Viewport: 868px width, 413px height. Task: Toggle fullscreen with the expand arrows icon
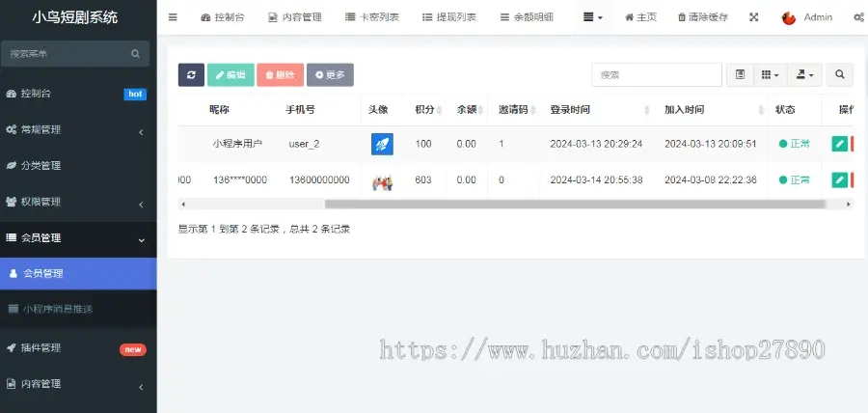(x=753, y=17)
